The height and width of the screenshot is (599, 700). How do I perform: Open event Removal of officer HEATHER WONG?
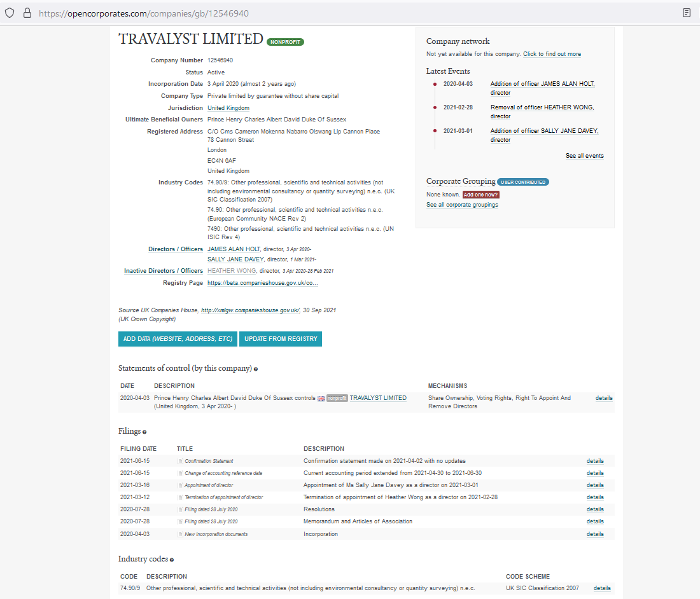[542, 111]
